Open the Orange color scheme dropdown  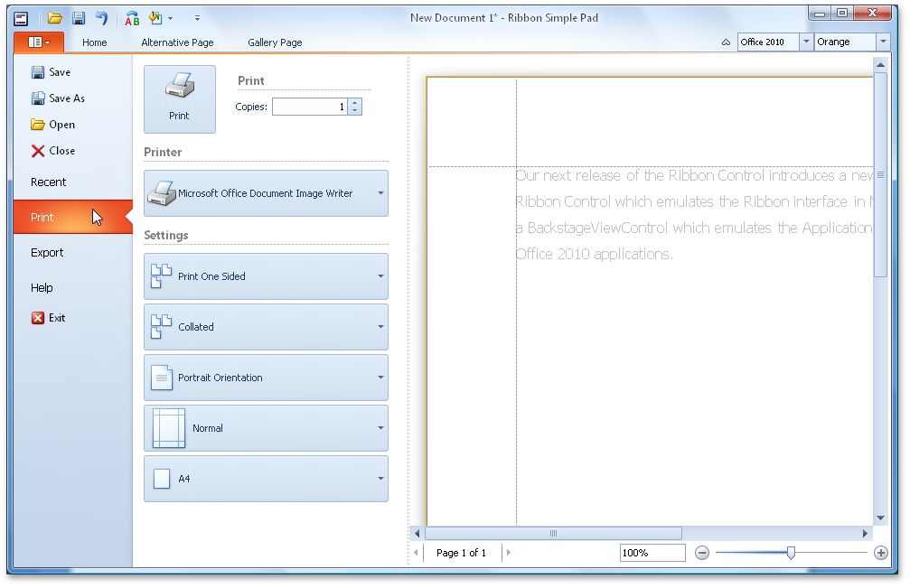click(883, 42)
